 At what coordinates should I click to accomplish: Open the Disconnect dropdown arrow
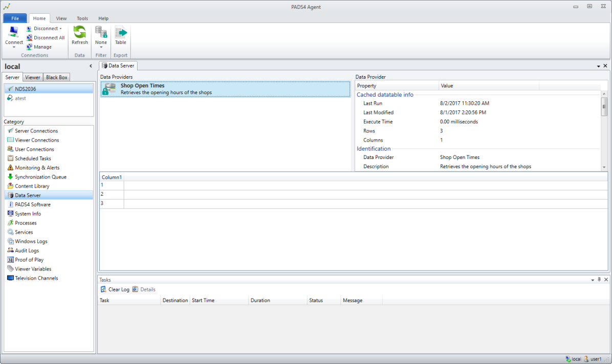(x=60, y=29)
